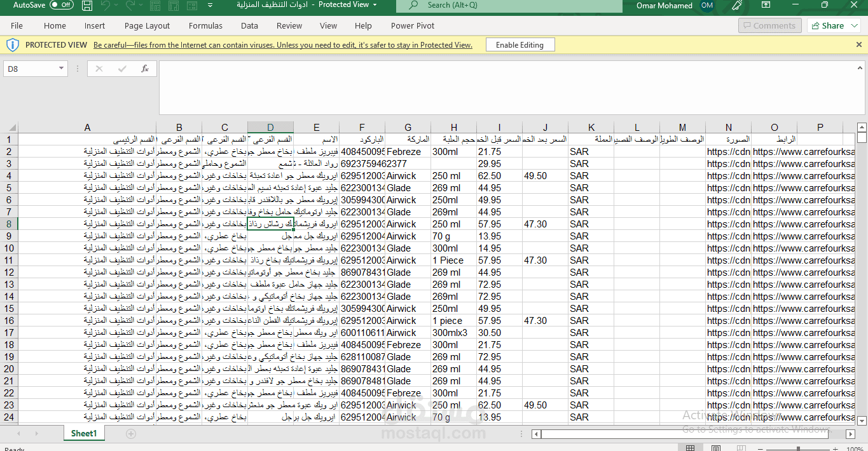Image resolution: width=868 pixels, height=451 pixels.
Task: Click the Redo arrow icon
Action: (x=130, y=6)
